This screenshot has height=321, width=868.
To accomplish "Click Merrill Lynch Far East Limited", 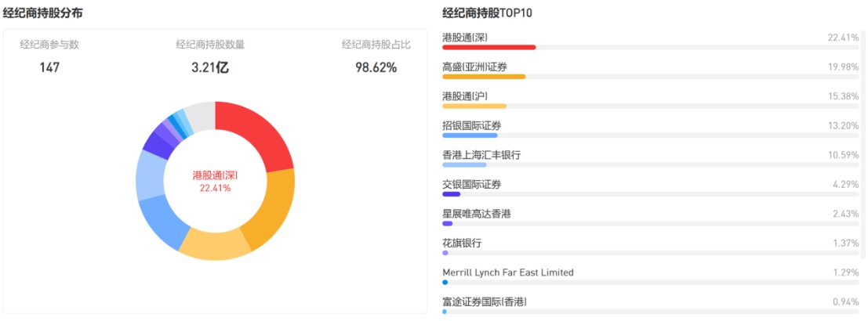I will pos(507,272).
